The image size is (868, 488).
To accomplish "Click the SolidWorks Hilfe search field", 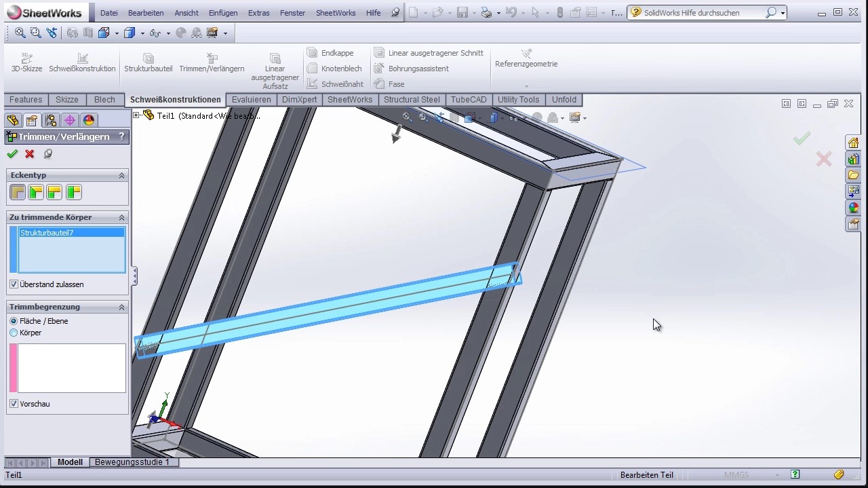I will click(x=703, y=13).
